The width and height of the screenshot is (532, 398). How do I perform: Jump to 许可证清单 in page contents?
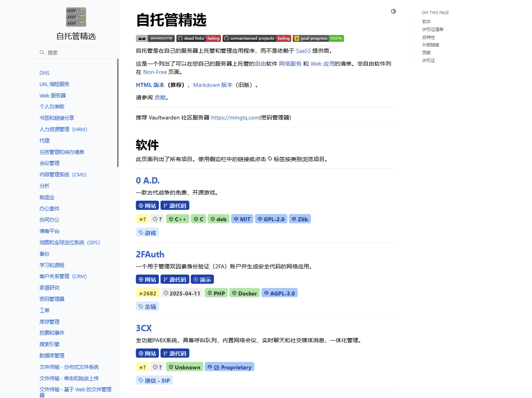[433, 29]
